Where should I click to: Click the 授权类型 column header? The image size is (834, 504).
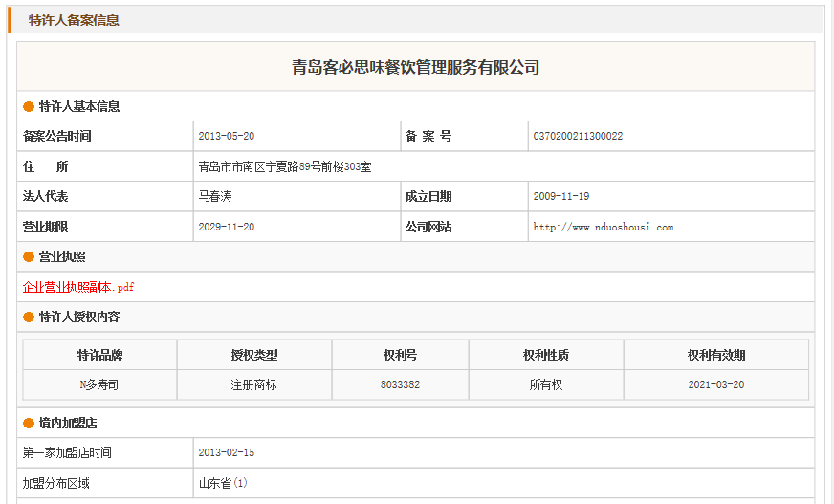[x=253, y=355]
